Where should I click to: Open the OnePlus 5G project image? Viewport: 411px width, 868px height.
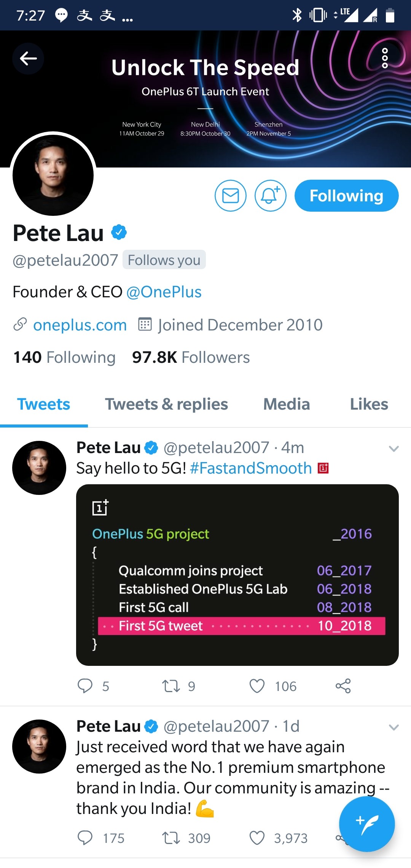(237, 575)
